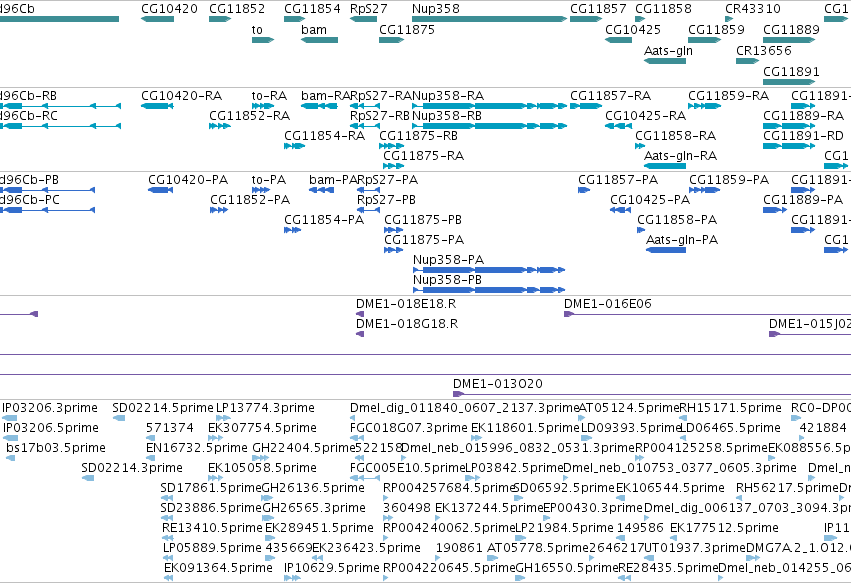Click transcript CG11852-RA

tap(220, 126)
